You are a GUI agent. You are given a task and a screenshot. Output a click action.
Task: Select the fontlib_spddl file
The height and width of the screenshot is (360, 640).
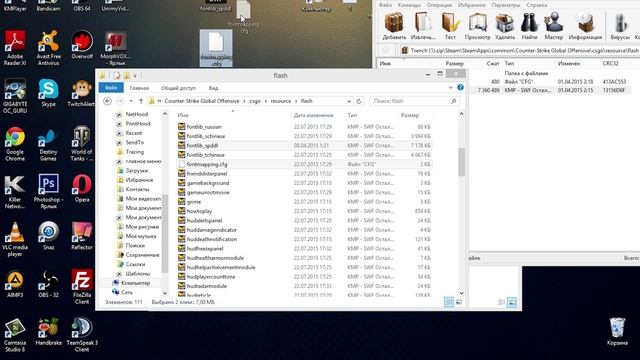pyautogui.click(x=304, y=145)
